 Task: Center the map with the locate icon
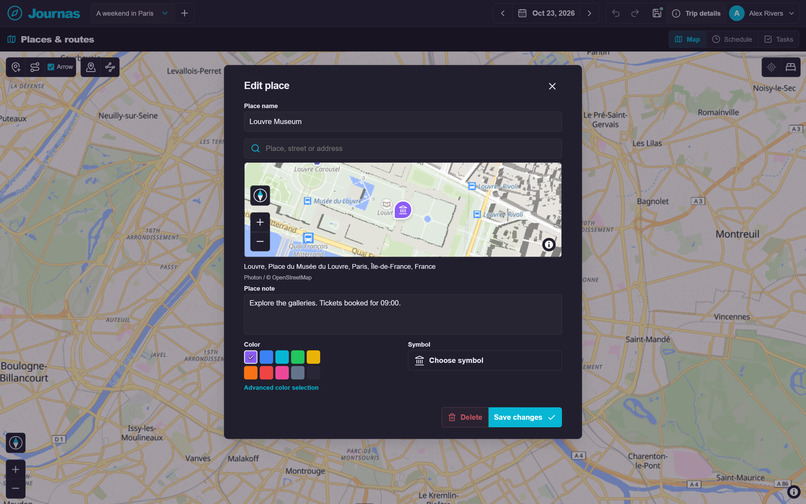click(x=771, y=67)
